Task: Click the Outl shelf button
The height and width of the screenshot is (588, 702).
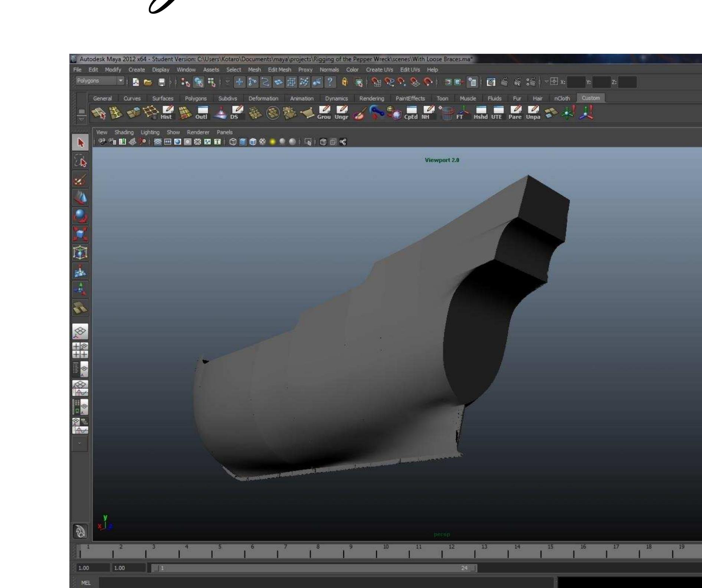Action: pyautogui.click(x=202, y=113)
